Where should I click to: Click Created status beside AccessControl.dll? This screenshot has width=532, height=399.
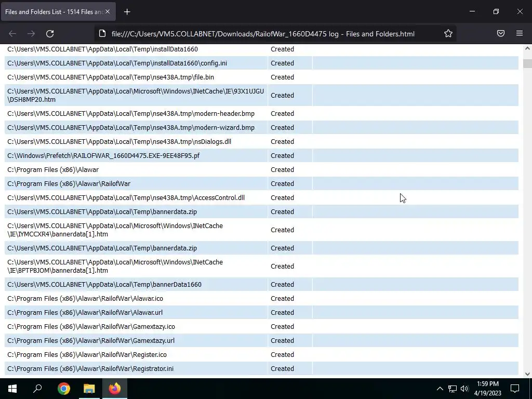coord(282,198)
